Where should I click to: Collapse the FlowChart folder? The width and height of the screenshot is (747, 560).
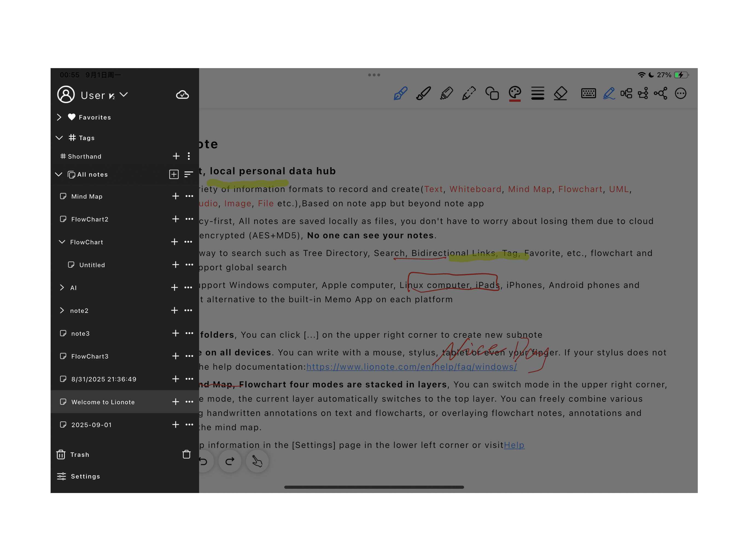coord(62,242)
